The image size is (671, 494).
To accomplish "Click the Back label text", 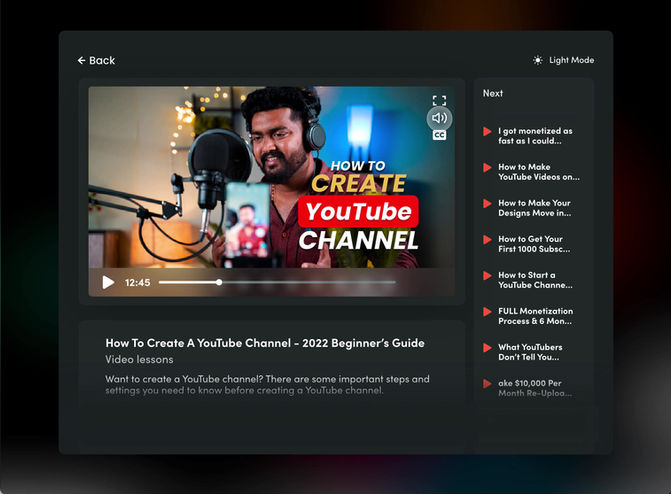I will click(102, 60).
